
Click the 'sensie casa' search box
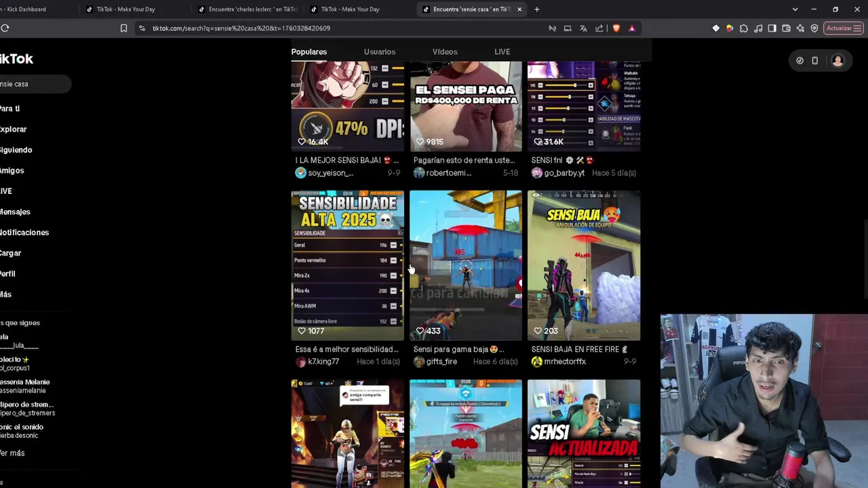pyautogui.click(x=34, y=84)
